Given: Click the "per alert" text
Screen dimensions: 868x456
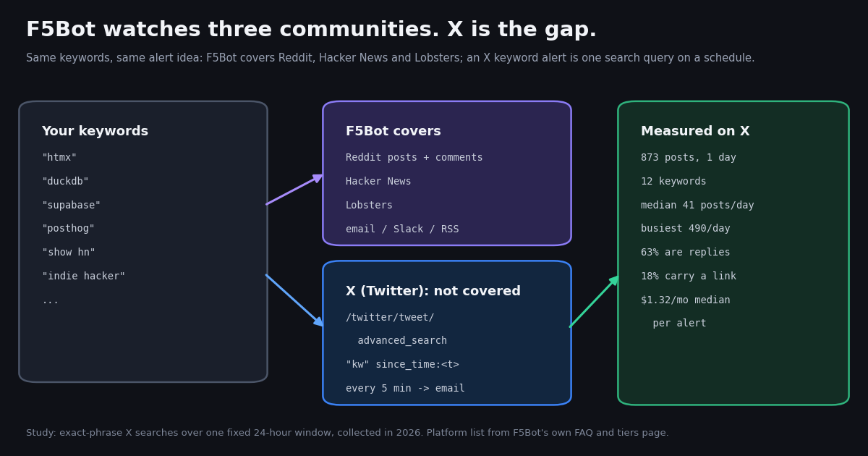Looking at the screenshot, I should coord(679,324).
